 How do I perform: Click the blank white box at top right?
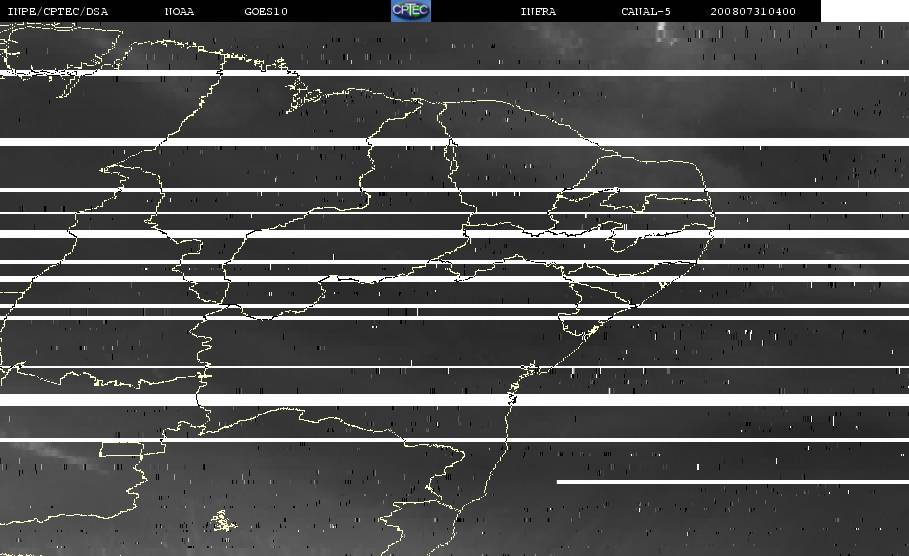864,11
